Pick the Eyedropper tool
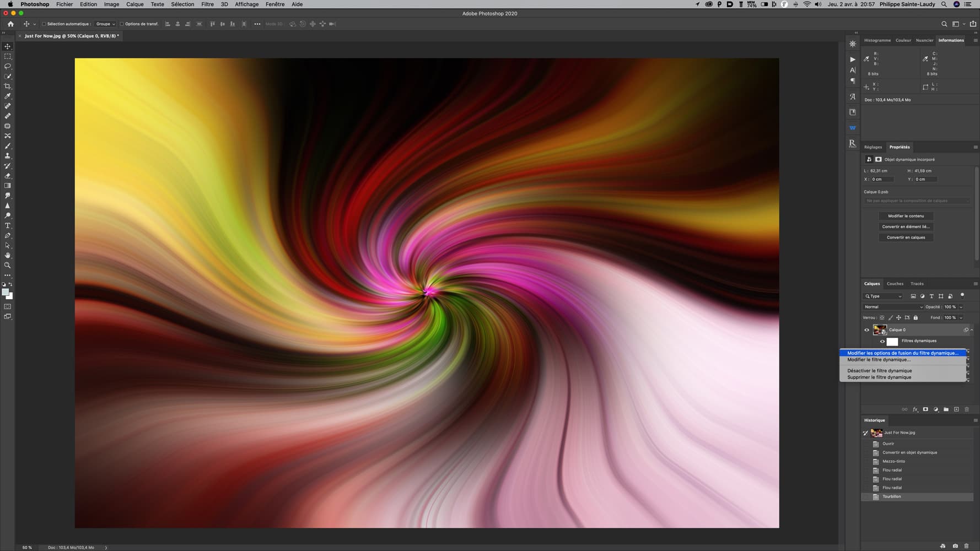The width and height of the screenshot is (980, 551). point(8,96)
